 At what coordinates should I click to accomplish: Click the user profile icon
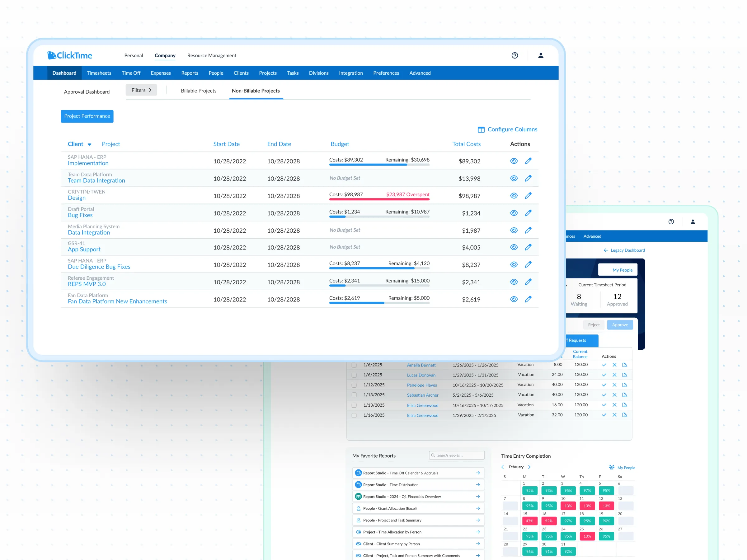540,55
